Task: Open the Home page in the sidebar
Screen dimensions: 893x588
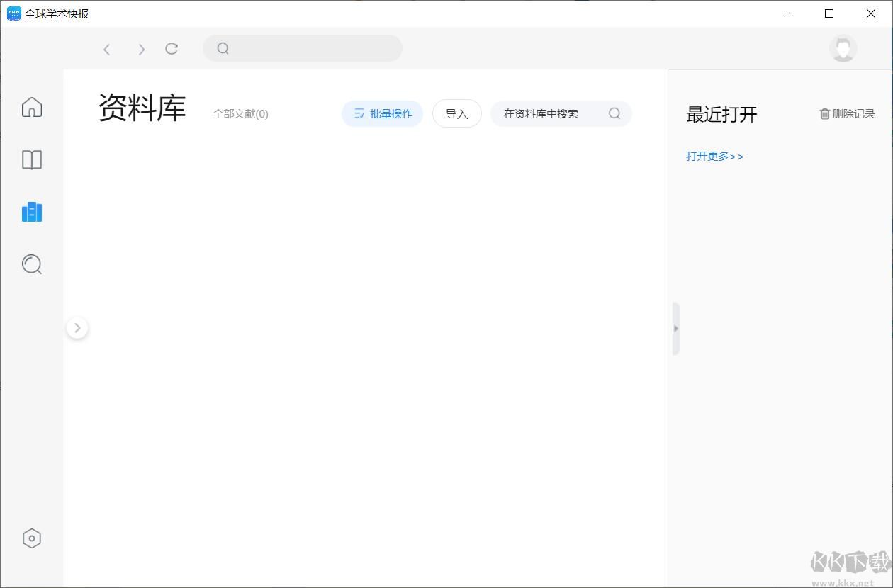Action: tap(31, 106)
